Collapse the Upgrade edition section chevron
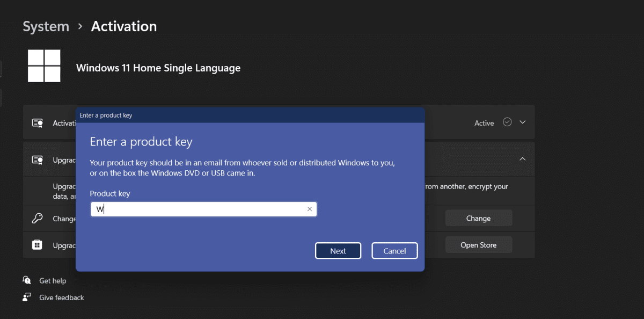Screen dimensions: 644x319 (523, 159)
